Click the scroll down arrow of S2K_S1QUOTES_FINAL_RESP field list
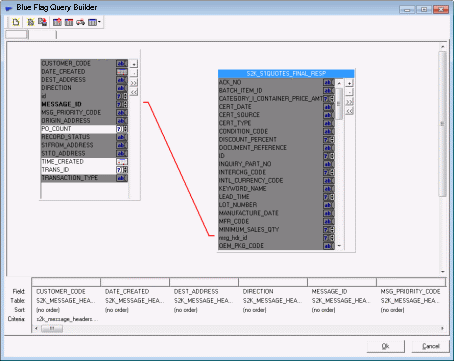This screenshot has width=454, height=361. 339,246
